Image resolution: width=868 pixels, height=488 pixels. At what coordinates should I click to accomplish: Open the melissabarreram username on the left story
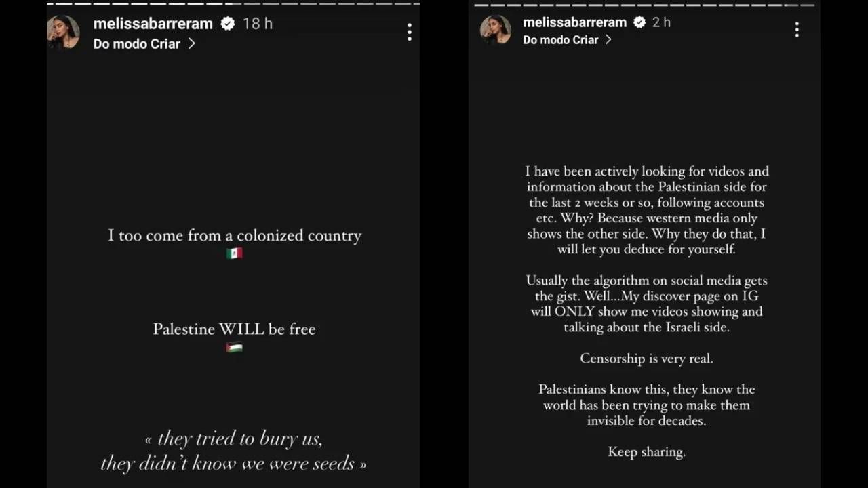point(153,24)
